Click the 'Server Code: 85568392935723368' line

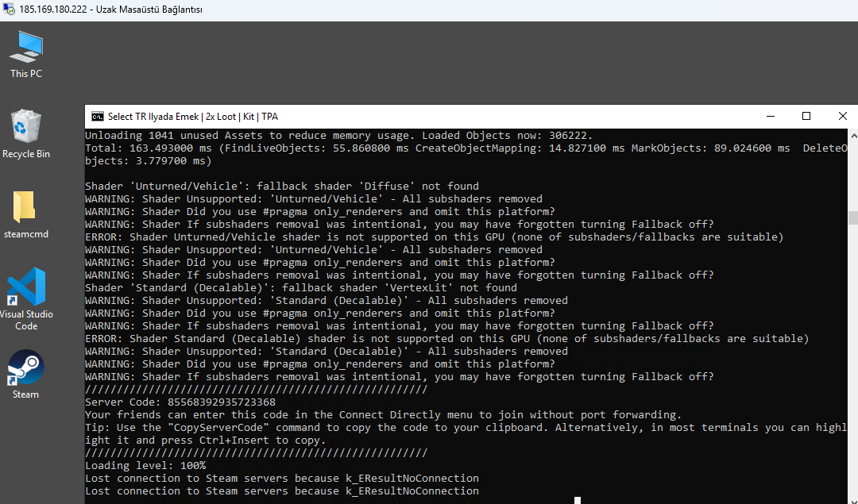[x=180, y=402]
